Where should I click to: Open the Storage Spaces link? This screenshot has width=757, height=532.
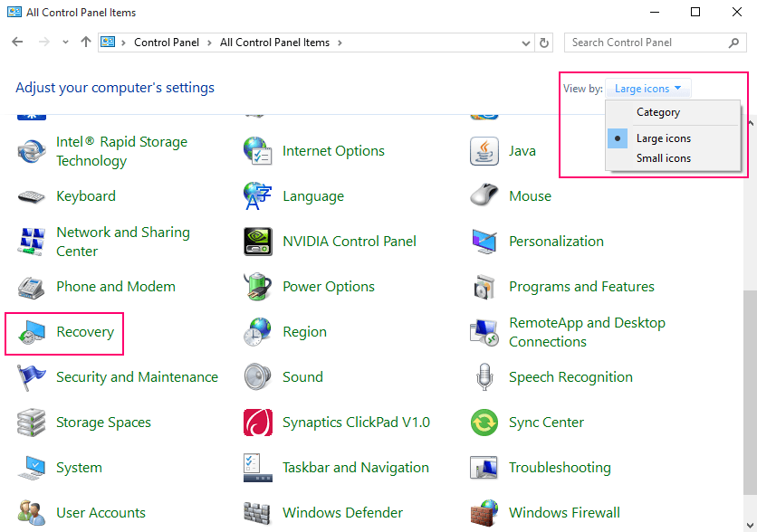103,422
